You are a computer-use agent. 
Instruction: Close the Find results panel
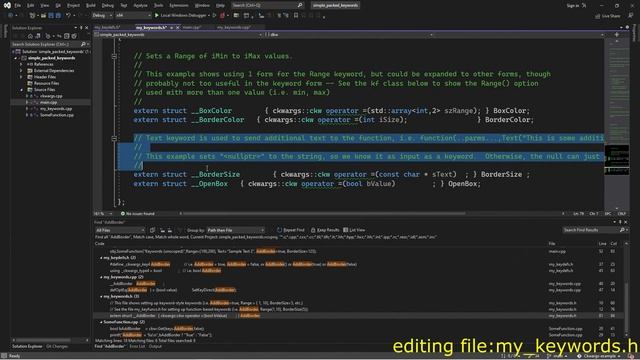point(626,222)
